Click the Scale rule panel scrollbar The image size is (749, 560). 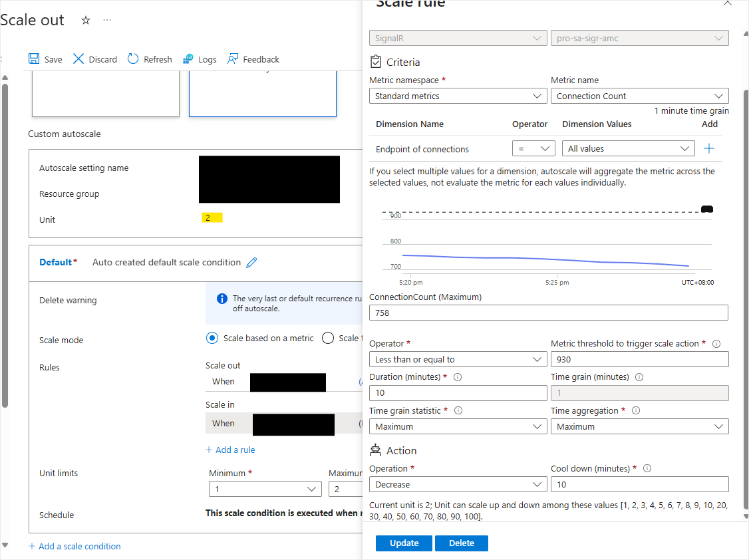click(x=746, y=299)
